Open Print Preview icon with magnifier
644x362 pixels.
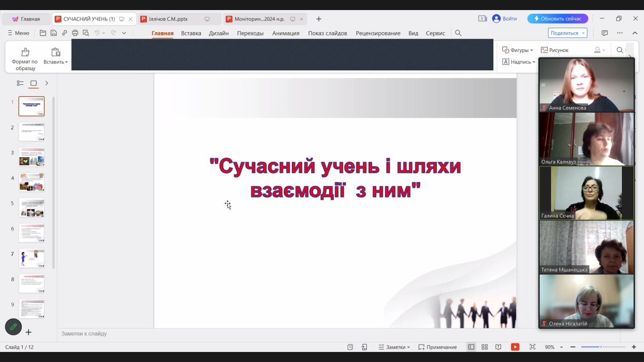[86, 33]
